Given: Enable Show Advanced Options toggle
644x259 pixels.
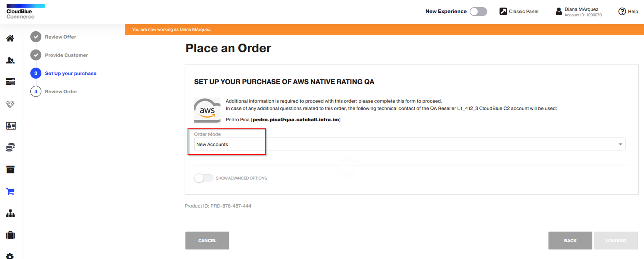Looking at the screenshot, I should [x=204, y=178].
